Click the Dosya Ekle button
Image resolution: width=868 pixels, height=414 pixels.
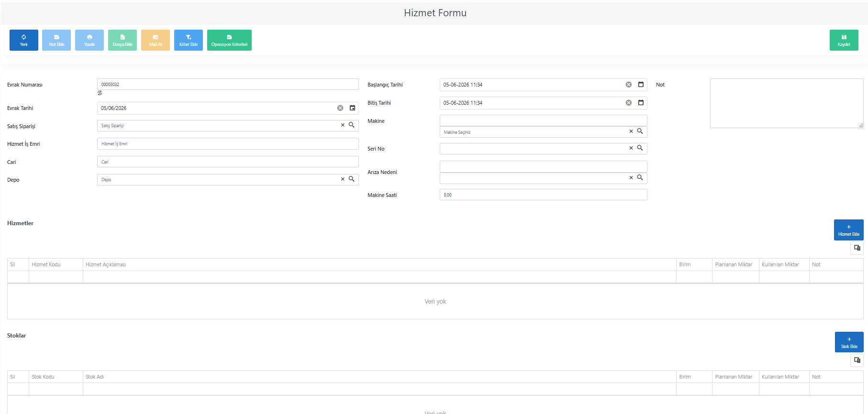pyautogui.click(x=122, y=40)
